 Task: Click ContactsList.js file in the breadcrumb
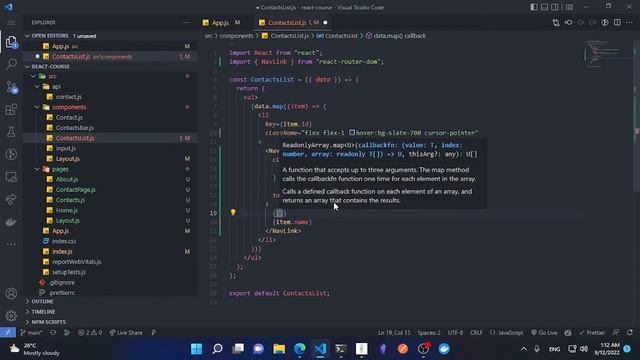285,36
